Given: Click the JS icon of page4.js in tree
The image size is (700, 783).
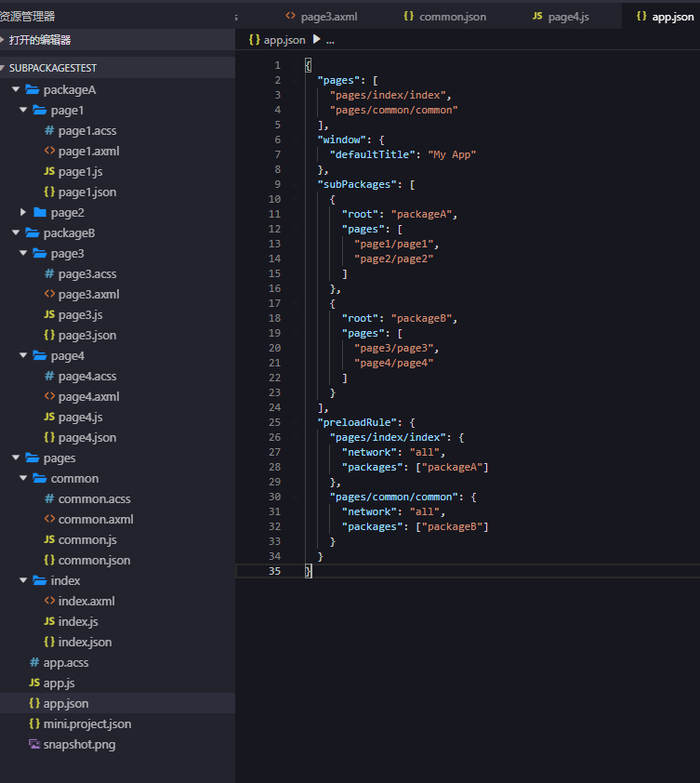Looking at the screenshot, I should [x=49, y=417].
